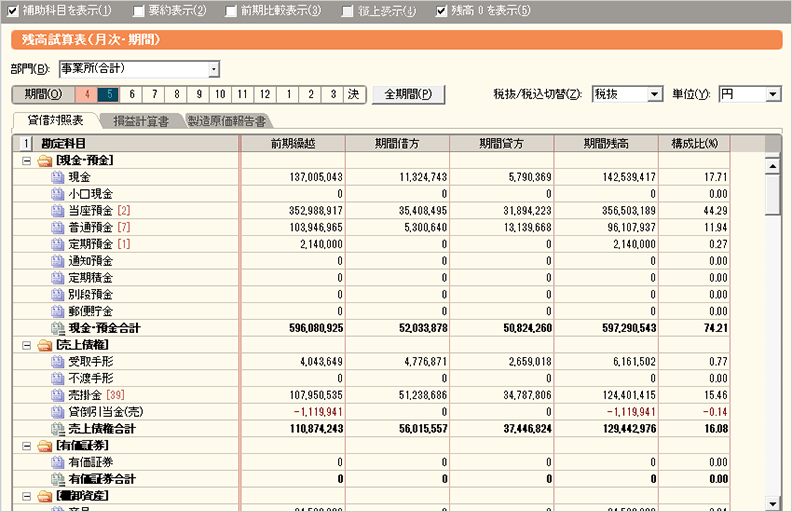
Task: Click the 全期間 button
Action: pyautogui.click(x=408, y=94)
